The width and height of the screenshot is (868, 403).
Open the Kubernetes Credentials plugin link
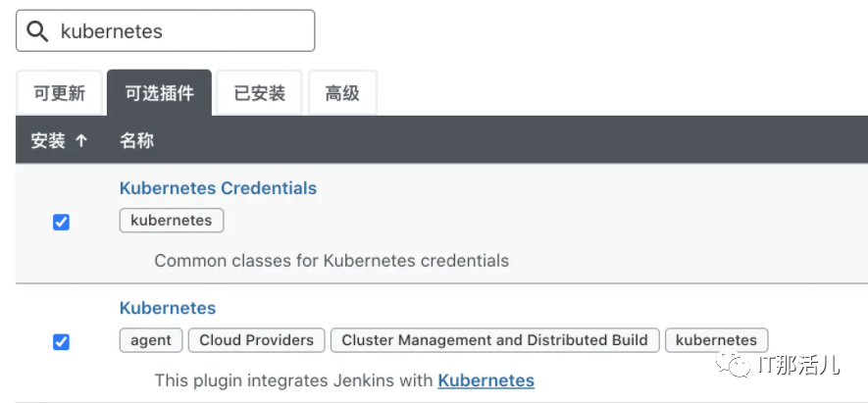click(x=218, y=188)
